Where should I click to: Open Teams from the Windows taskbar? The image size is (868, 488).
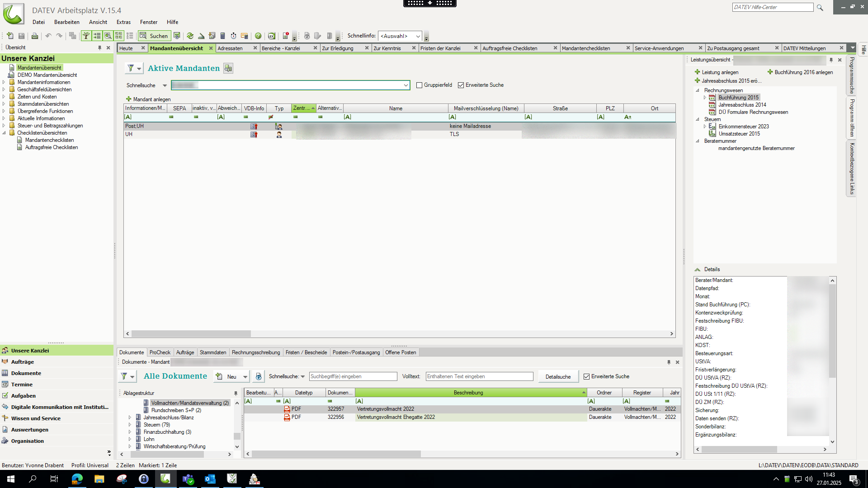(x=188, y=479)
